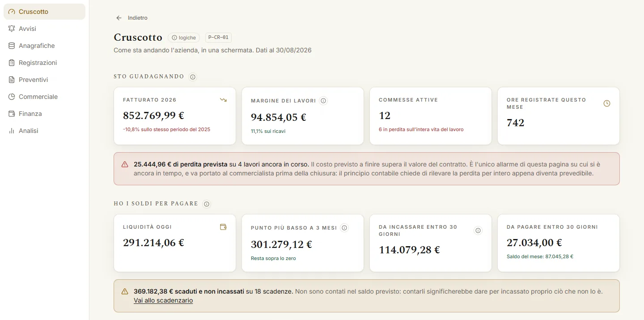Open the Finanza sidebar entry

coord(44,114)
